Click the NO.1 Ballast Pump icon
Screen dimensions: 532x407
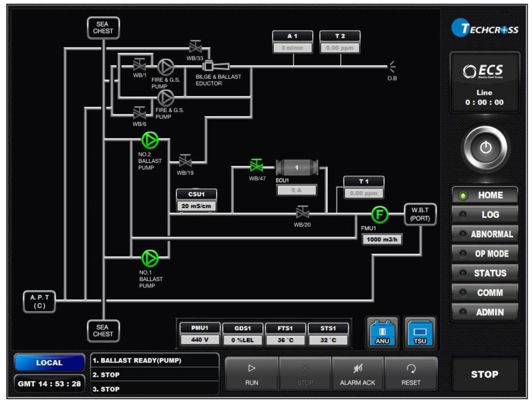(x=150, y=258)
